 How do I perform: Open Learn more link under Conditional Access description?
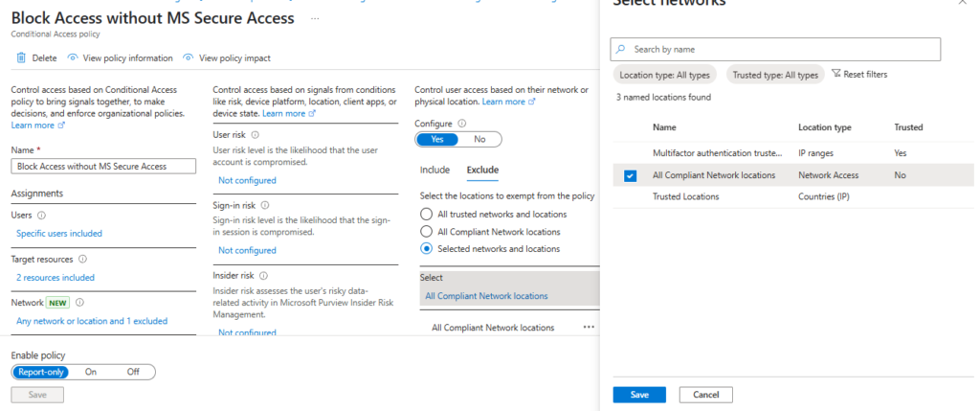click(37, 126)
